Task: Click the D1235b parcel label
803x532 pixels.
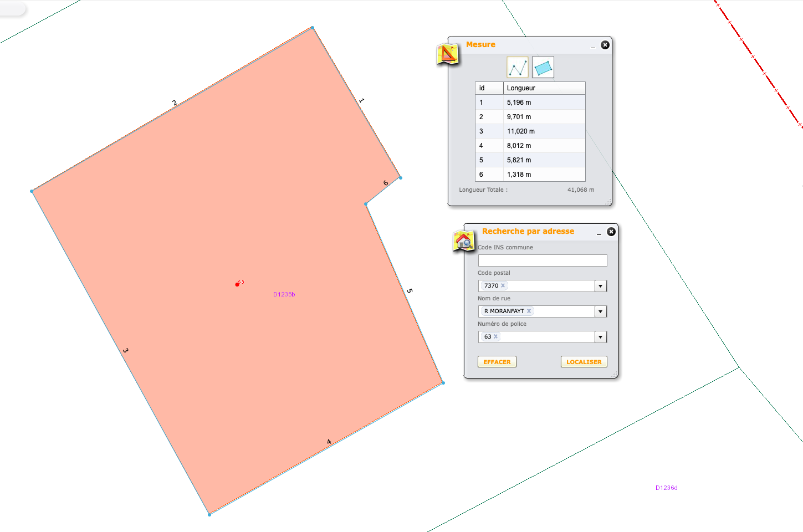Action: point(284,294)
